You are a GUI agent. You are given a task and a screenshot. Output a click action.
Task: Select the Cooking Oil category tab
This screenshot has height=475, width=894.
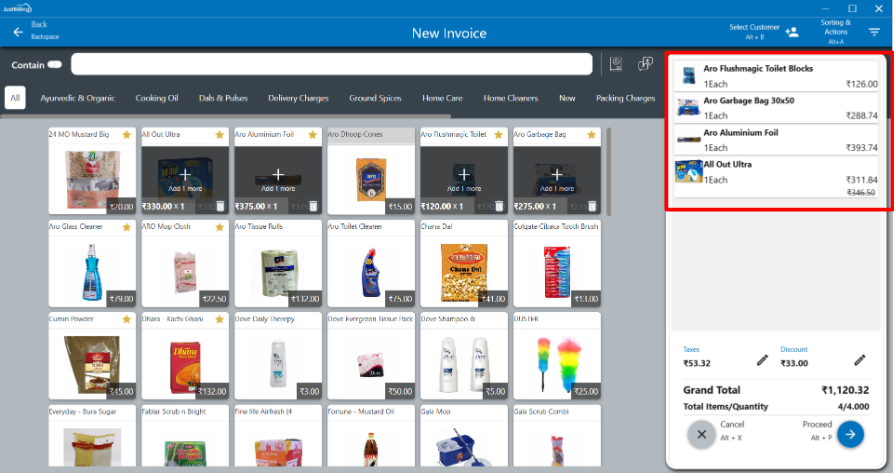click(158, 98)
